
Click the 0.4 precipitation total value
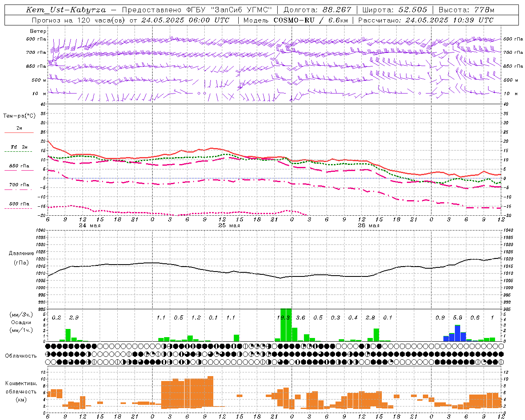click(353, 317)
